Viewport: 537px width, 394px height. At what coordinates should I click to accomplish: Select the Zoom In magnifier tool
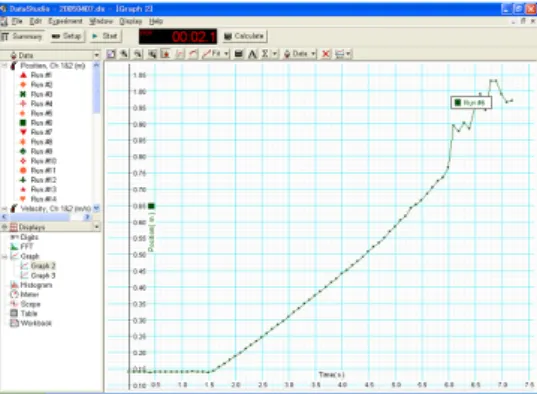pos(124,54)
